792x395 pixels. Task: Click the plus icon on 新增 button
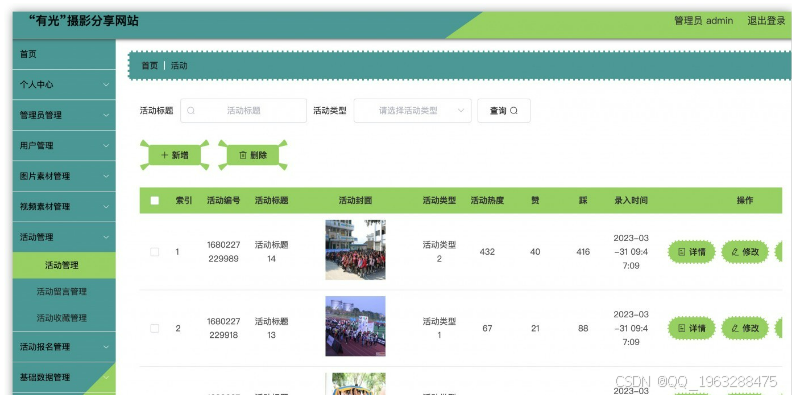click(164, 155)
